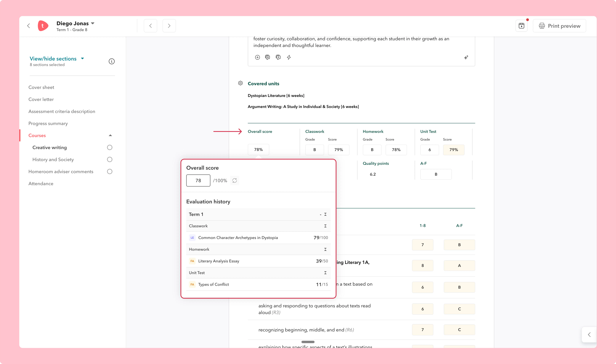The image size is (616, 364).
Task: Click the add (plus circle) icon under comment
Action: tap(257, 57)
